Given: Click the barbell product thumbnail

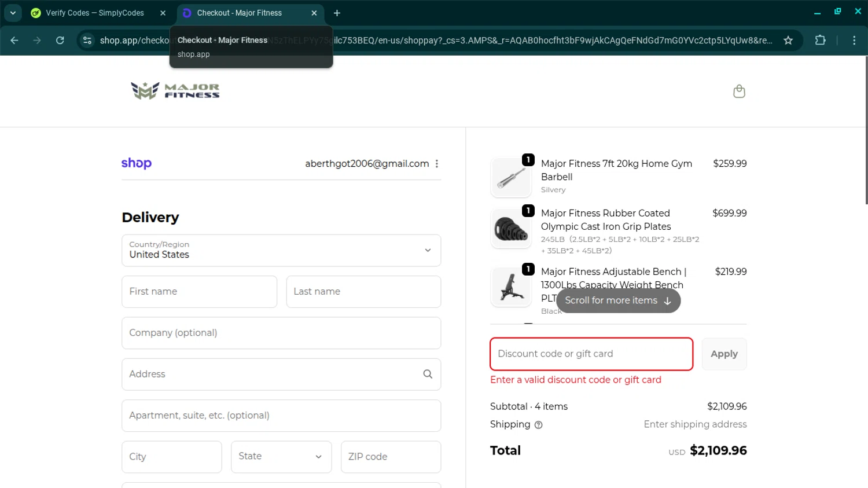Looking at the screenshot, I should click(x=511, y=178).
